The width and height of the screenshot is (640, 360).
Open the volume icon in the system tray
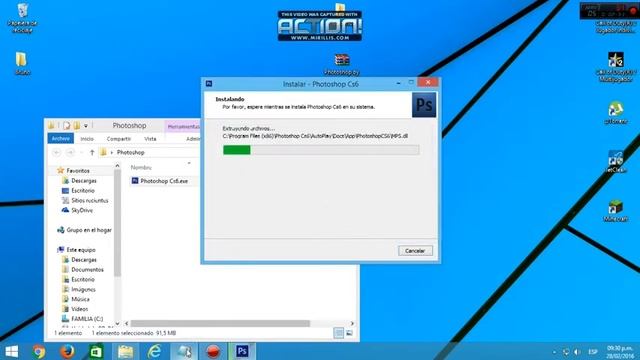(577, 352)
